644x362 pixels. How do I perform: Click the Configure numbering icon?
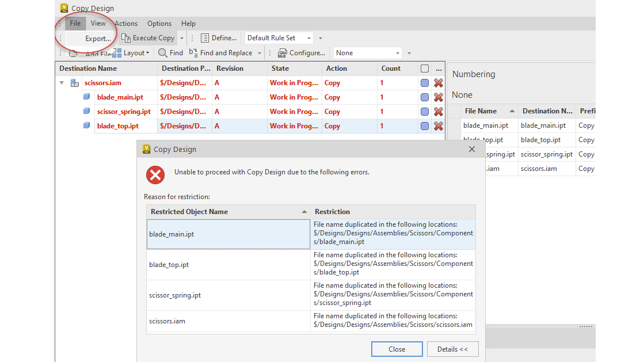tap(283, 53)
